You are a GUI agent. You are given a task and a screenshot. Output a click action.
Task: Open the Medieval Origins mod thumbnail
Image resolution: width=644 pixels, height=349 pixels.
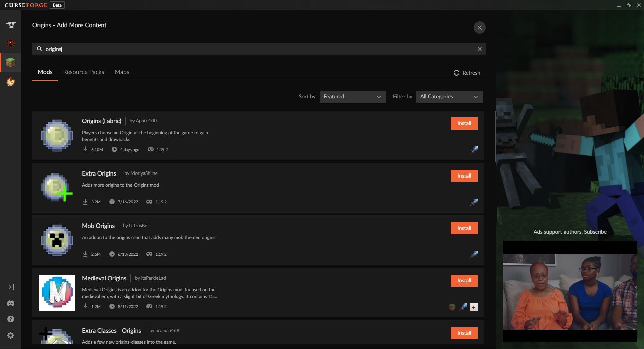[57, 293]
